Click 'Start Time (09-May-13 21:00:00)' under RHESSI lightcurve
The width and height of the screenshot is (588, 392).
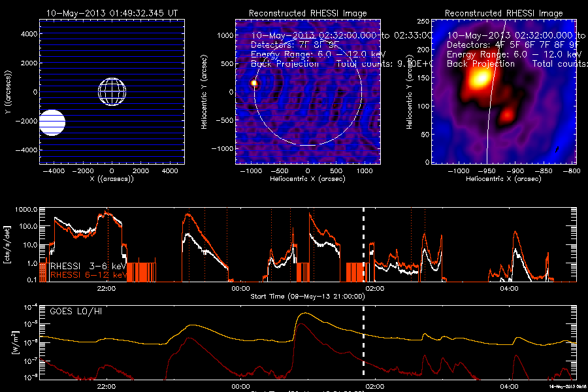pyautogui.click(x=308, y=297)
